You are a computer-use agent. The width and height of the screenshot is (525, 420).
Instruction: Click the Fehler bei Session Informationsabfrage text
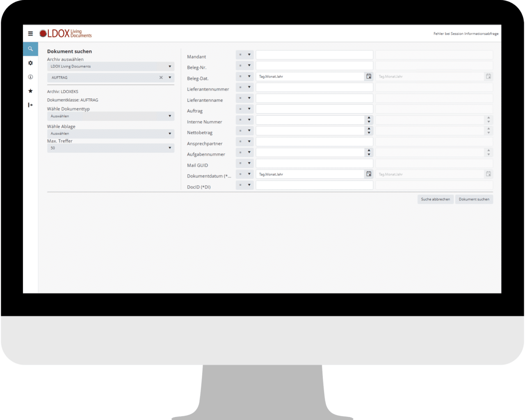[x=466, y=34]
